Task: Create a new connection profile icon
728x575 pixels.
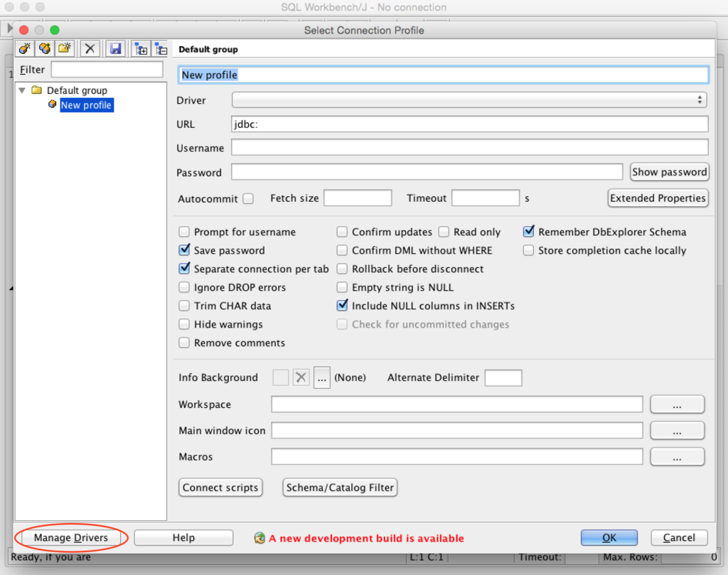Action: point(25,48)
